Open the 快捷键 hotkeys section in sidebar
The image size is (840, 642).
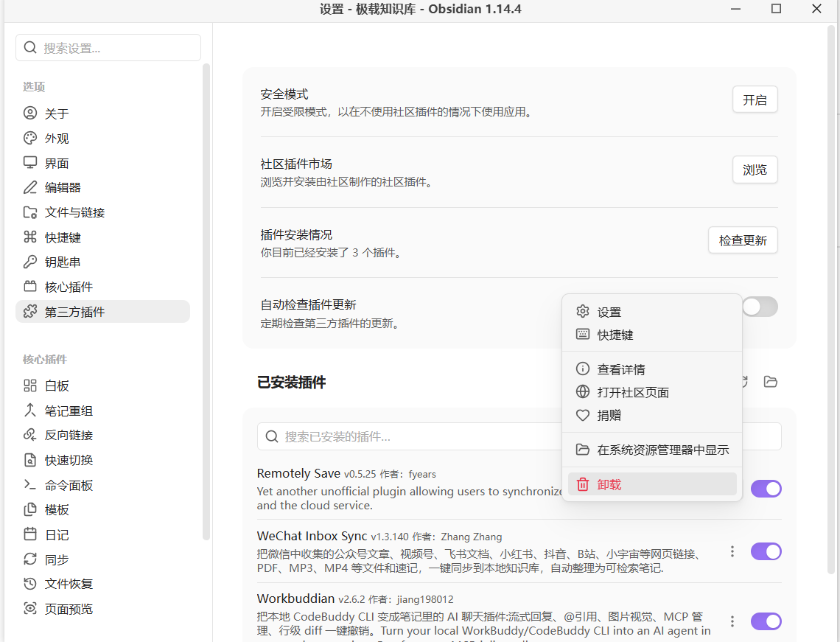(103, 237)
